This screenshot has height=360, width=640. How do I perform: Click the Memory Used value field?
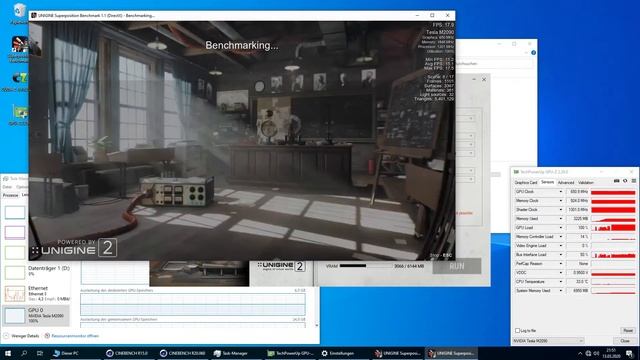(578, 218)
